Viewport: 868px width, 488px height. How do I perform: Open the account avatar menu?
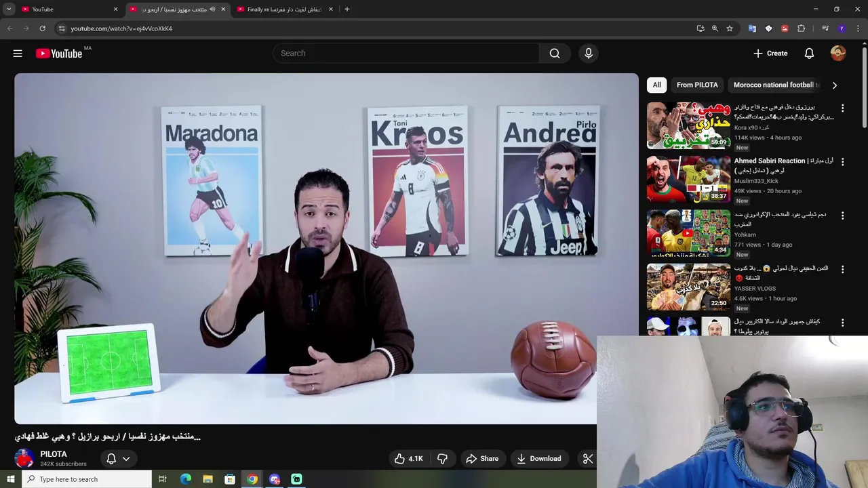click(838, 54)
